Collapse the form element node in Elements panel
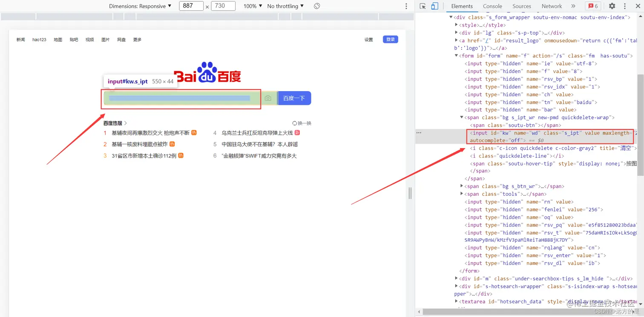The image size is (644, 317). (456, 55)
